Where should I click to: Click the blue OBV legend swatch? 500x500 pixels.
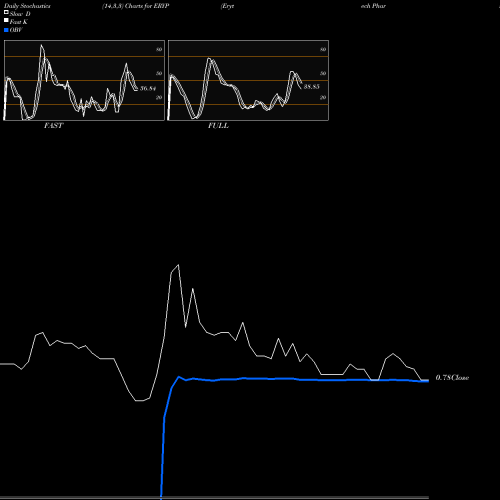click(6, 30)
